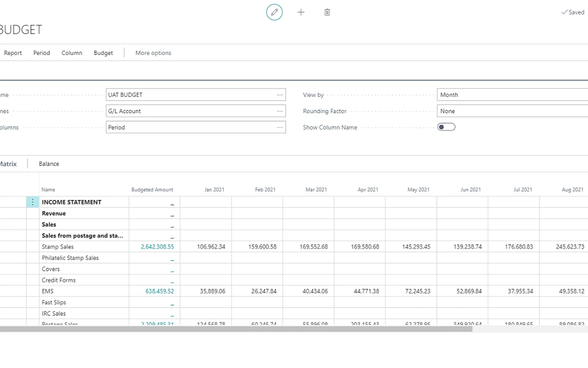588x368 pixels.
Task: Click the Mar 2021 column header
Action: coord(316,190)
